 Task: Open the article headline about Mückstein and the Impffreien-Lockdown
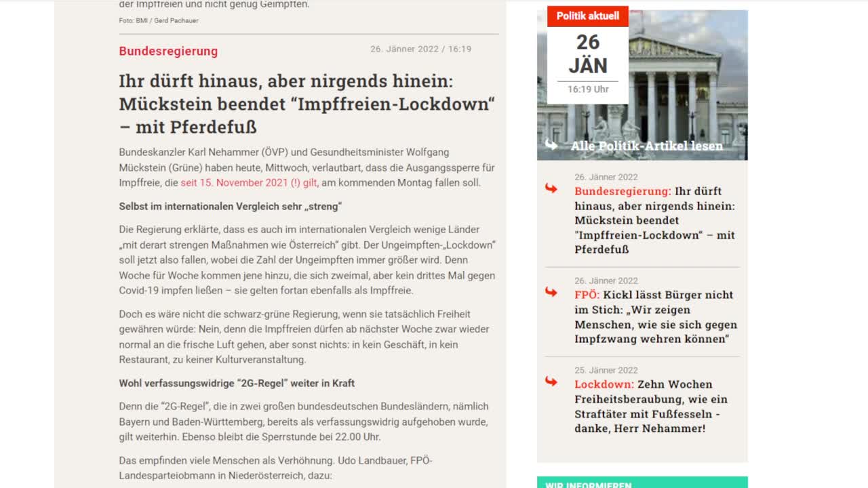[307, 104]
